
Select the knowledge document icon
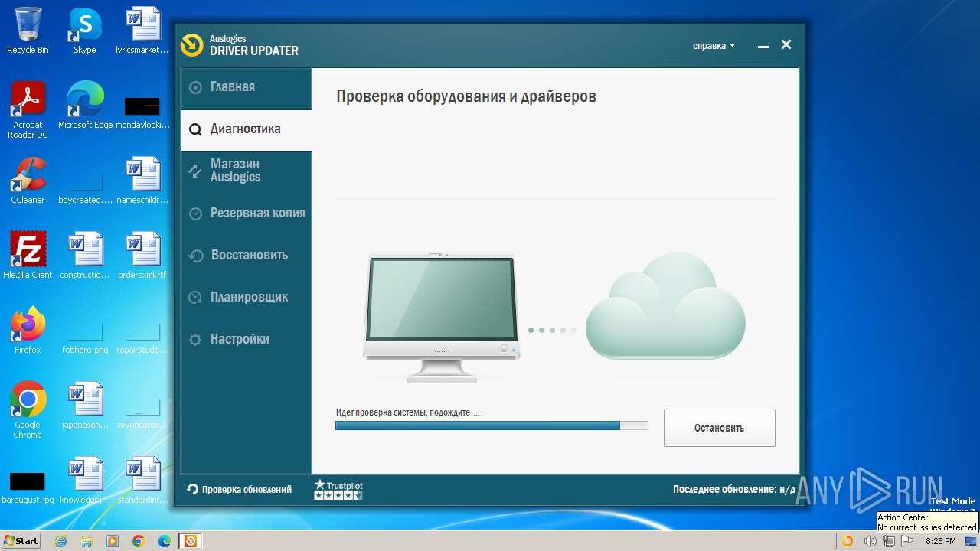tap(85, 481)
